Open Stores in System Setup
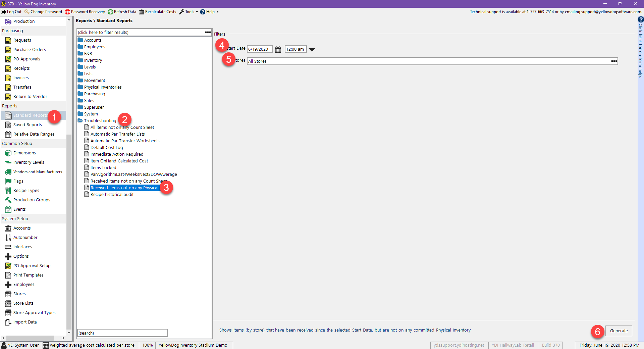 (x=19, y=294)
